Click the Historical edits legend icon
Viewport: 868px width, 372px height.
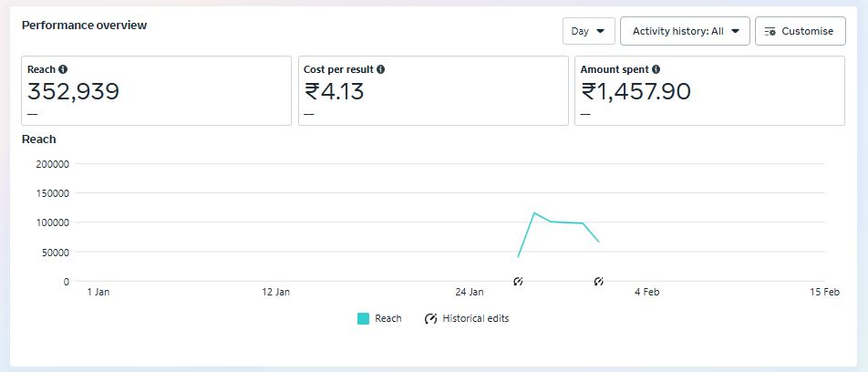pos(431,319)
